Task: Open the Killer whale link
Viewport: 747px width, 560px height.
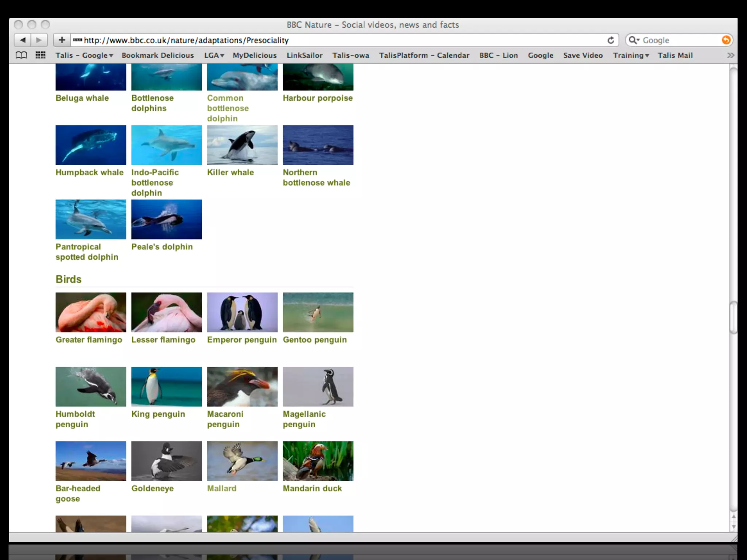Action: 230,172
